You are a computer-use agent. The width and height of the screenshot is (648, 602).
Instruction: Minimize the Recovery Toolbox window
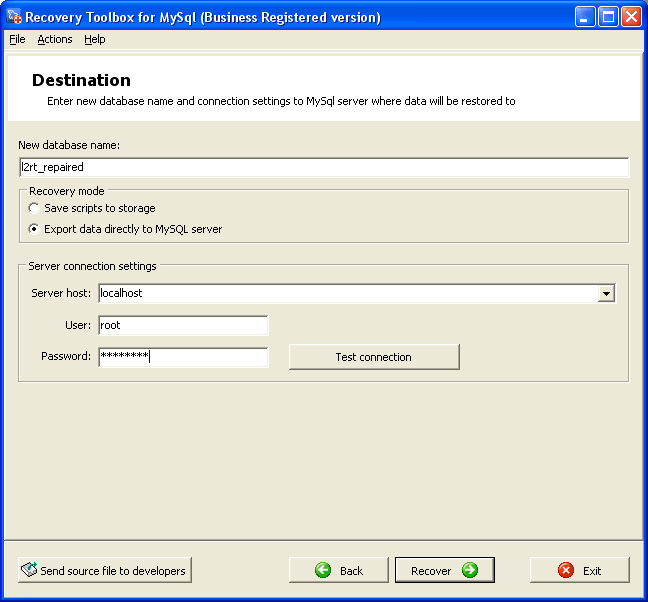tap(586, 17)
